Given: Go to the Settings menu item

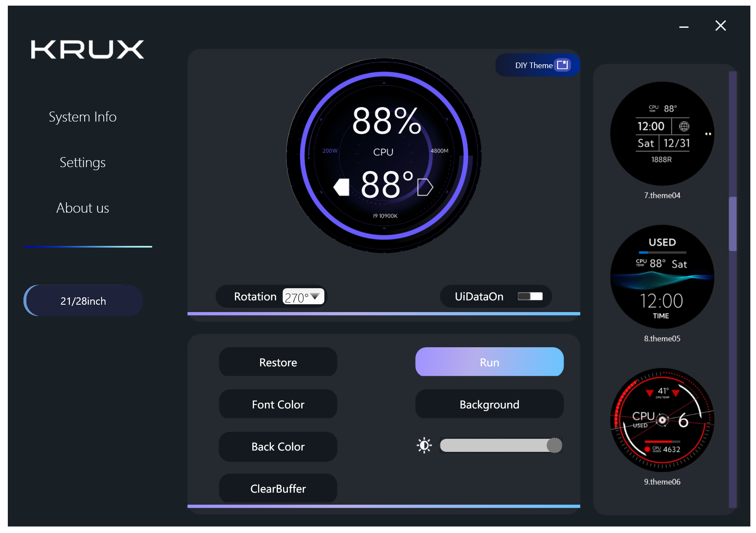Looking at the screenshot, I should 83,162.
